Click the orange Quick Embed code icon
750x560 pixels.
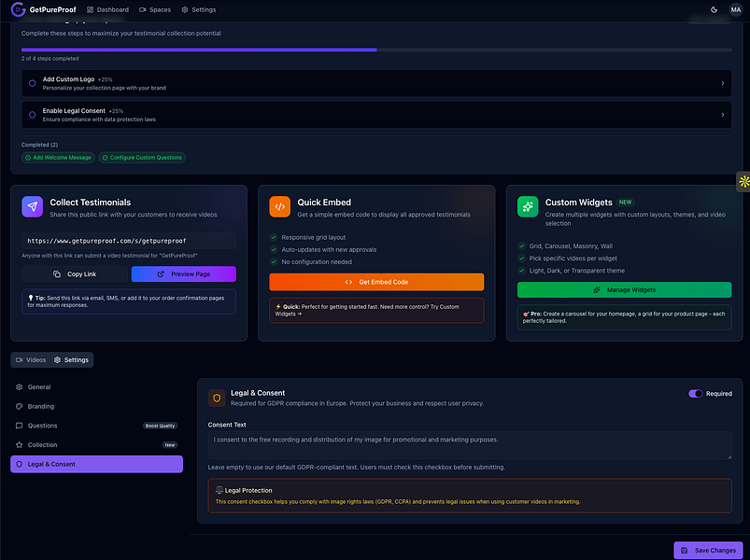(280, 206)
